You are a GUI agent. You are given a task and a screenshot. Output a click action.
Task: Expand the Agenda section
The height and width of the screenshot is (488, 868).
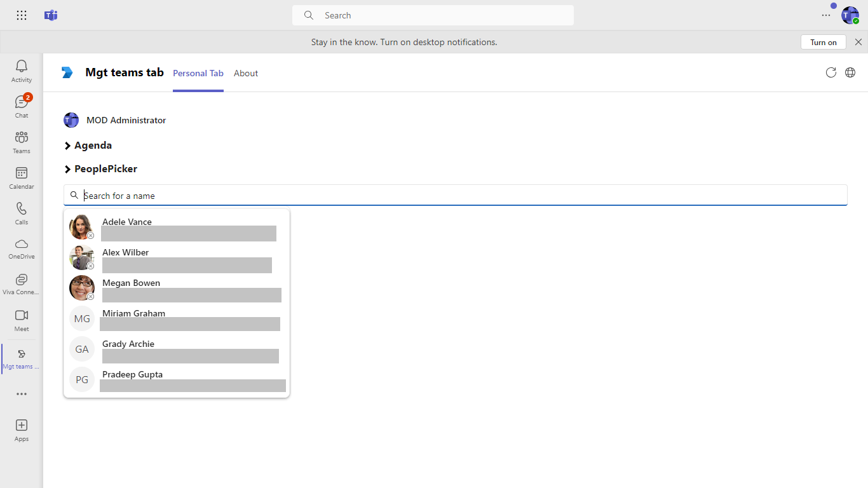88,146
